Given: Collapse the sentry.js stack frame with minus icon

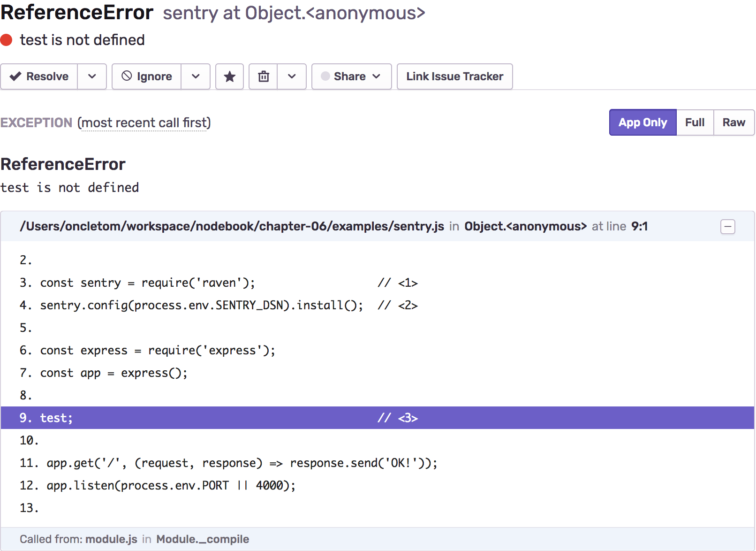Looking at the screenshot, I should tap(727, 227).
